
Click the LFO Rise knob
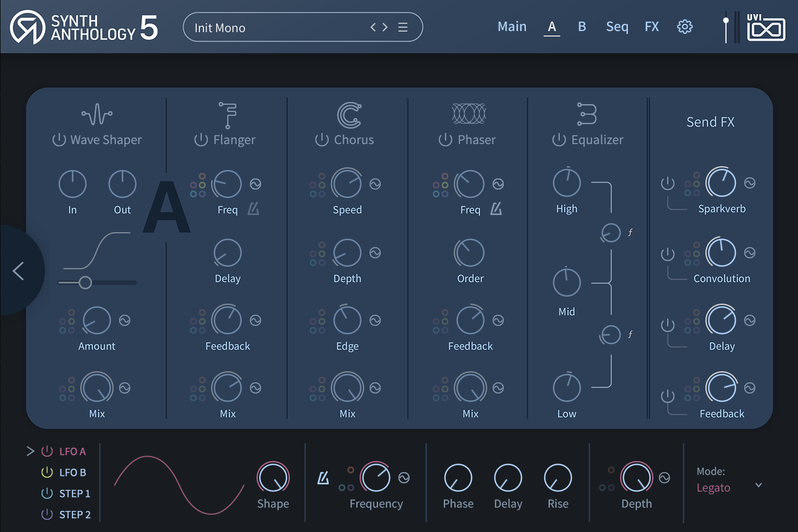point(558,478)
